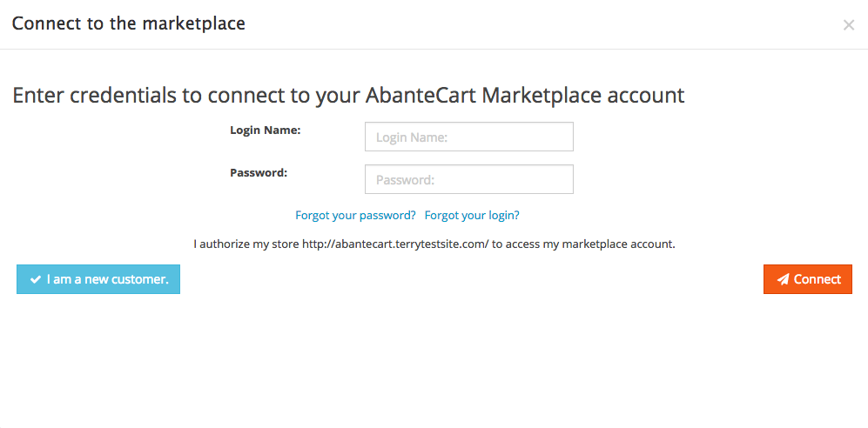Focus the Password input field

click(x=468, y=180)
